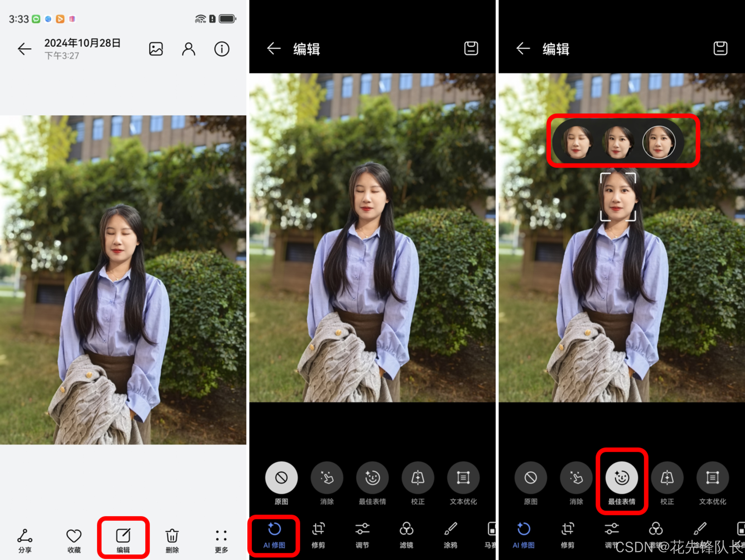
Task: Select the AI 修图 tab in middle editor
Action: pos(274,535)
